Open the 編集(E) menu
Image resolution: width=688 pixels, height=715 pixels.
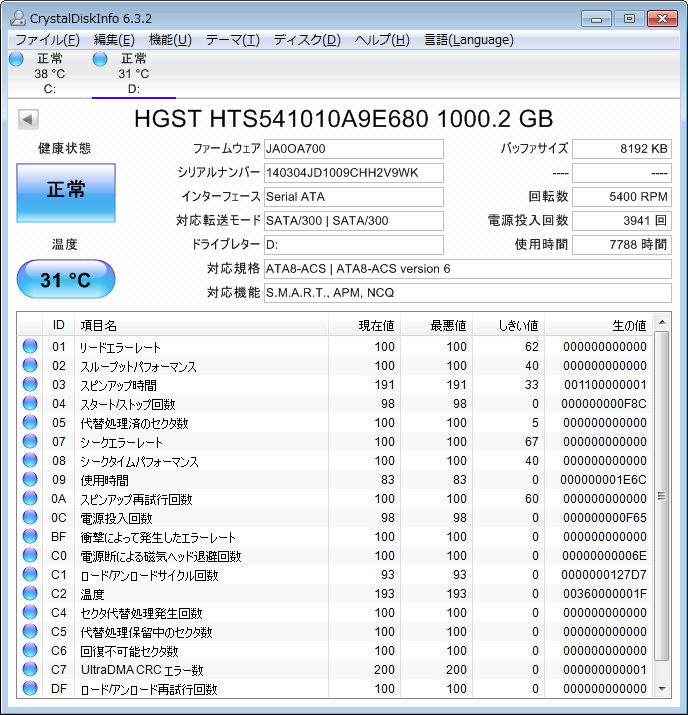114,40
